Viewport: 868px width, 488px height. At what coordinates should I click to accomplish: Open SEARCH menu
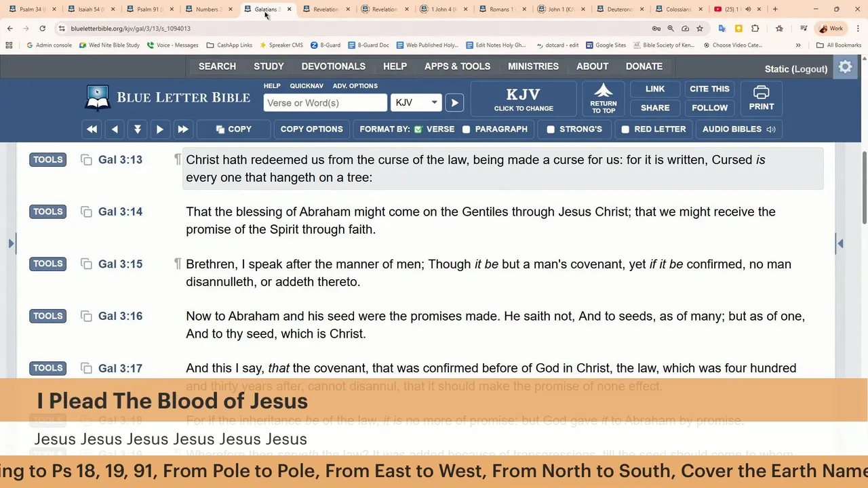pos(217,66)
